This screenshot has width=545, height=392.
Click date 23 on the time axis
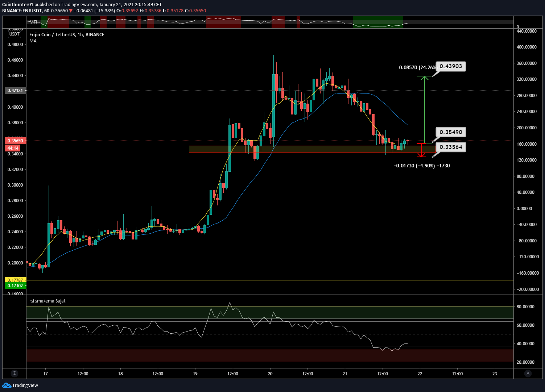coord(495,374)
